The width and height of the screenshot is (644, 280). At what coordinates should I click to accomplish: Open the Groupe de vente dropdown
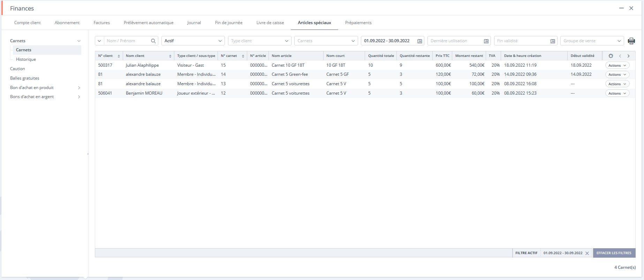point(592,41)
